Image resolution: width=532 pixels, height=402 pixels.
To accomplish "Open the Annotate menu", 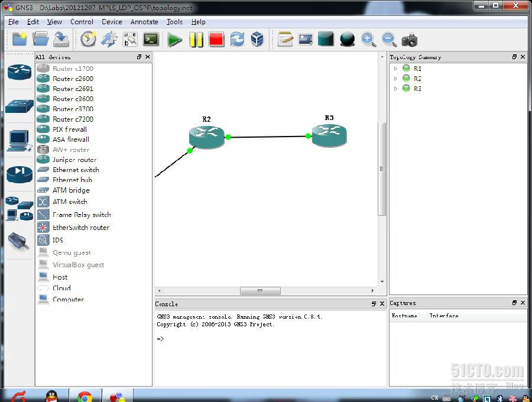I will point(145,22).
